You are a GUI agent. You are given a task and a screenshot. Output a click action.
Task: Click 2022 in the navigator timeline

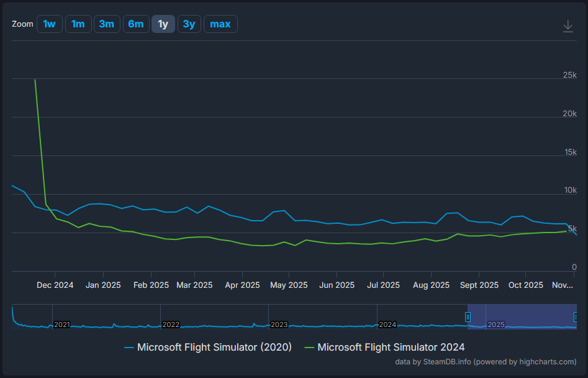pyautogui.click(x=170, y=325)
